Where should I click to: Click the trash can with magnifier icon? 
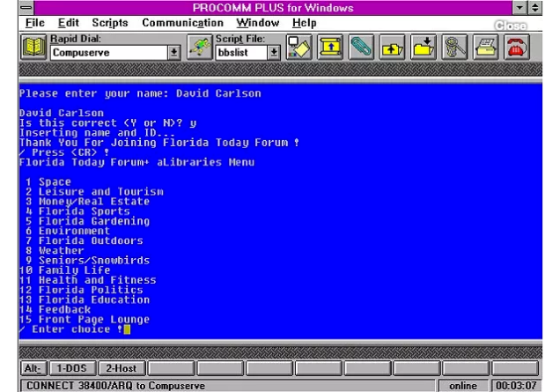(454, 48)
